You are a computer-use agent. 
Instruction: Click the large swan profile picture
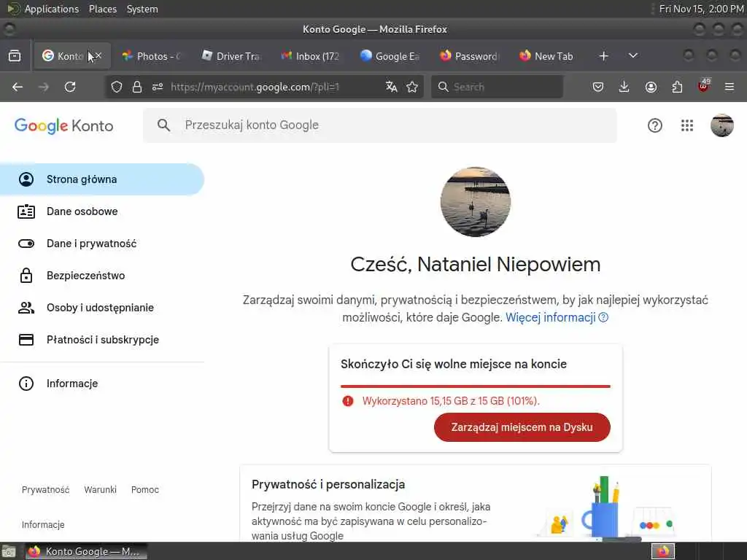476,202
